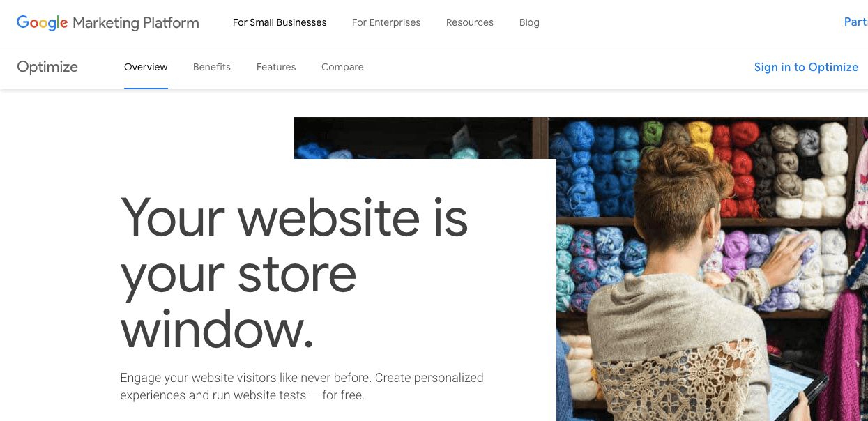This screenshot has width=868, height=421.
Task: Open the For Small Businesses menu
Action: point(280,22)
